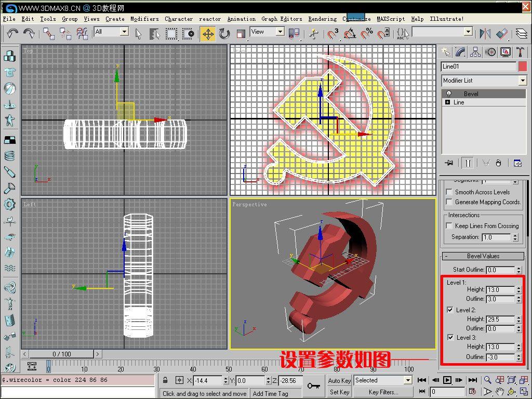Switch to Modify command panel
532x399 pixels.
[460, 52]
